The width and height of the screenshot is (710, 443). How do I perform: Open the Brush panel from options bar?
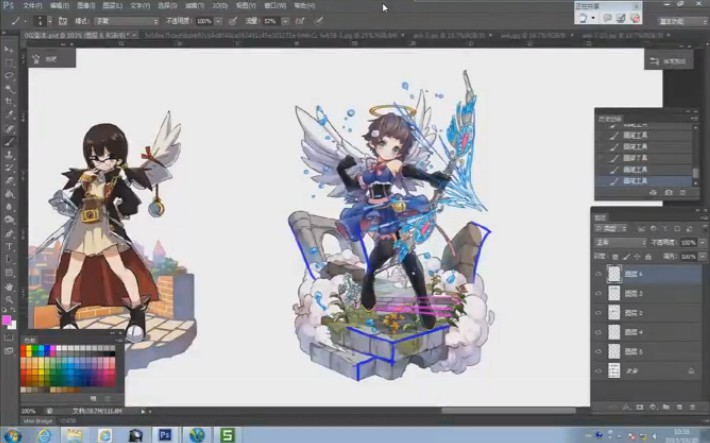[x=62, y=21]
